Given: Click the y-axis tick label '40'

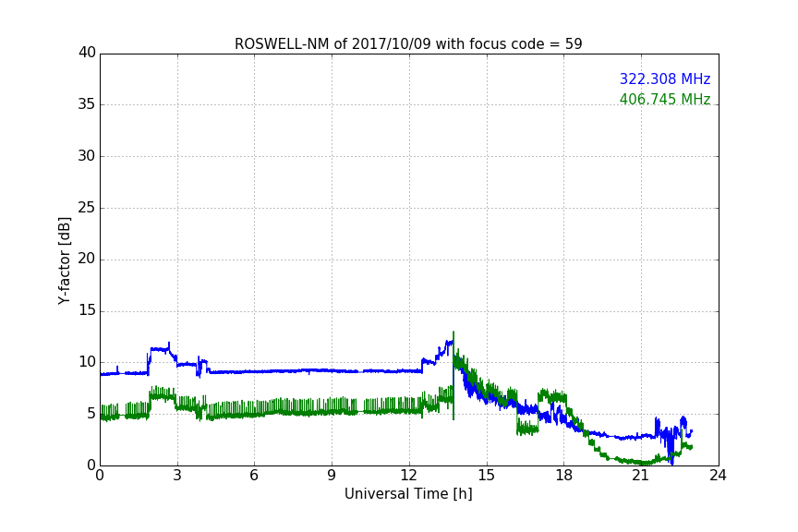Looking at the screenshot, I should (87, 53).
